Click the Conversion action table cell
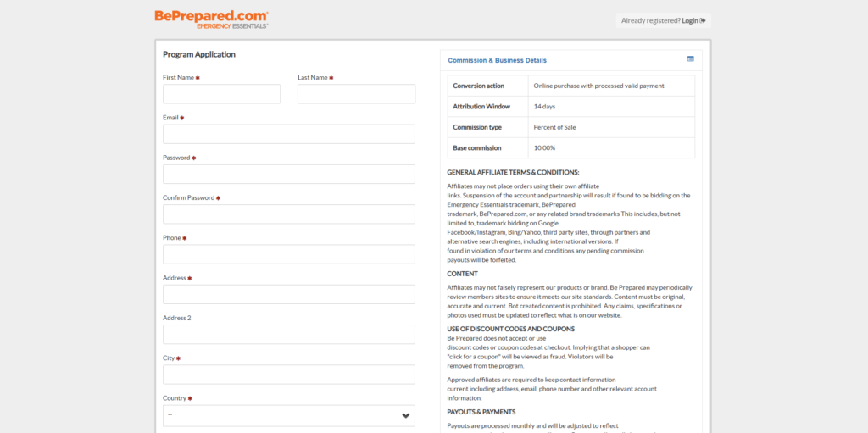 478,86
